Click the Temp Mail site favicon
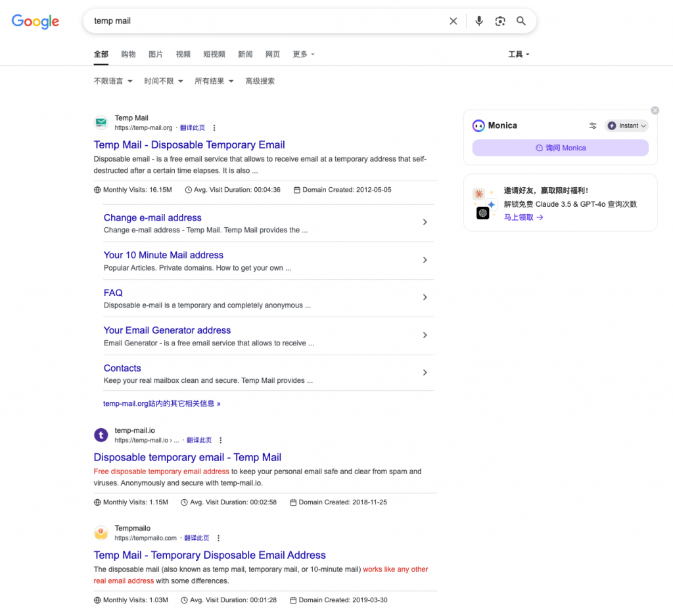Image resolution: width=673 pixels, height=616 pixels. click(101, 123)
